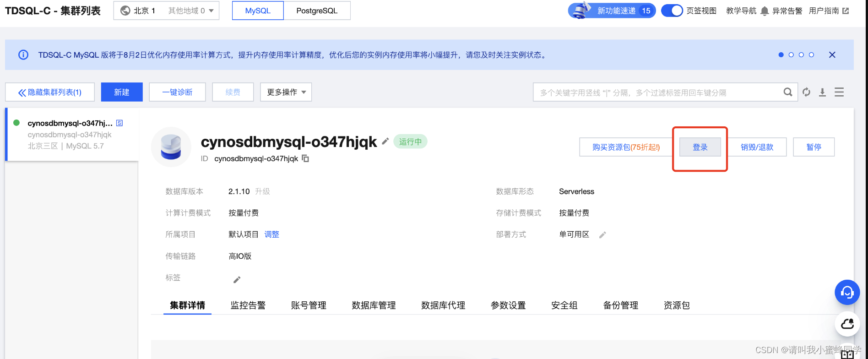This screenshot has height=359, width=868.
Task: Expand the 更多操作 dropdown
Action: coord(286,92)
